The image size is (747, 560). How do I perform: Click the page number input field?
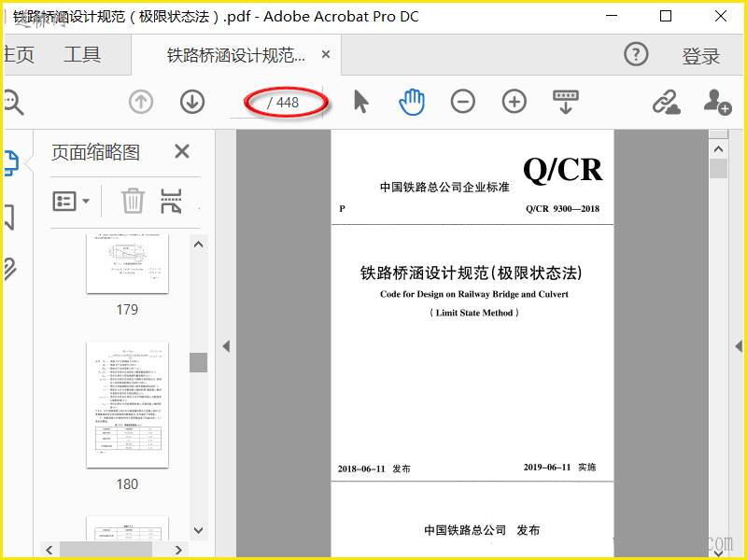coord(247,103)
